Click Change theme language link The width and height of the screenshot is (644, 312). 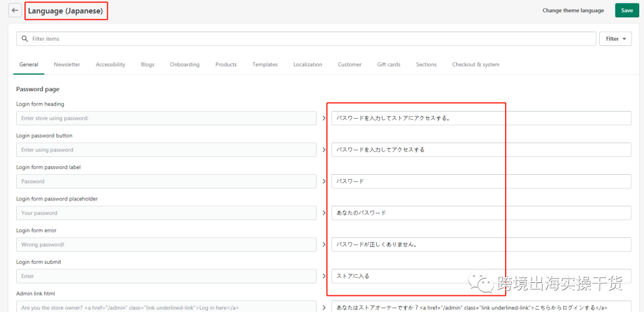tap(574, 11)
